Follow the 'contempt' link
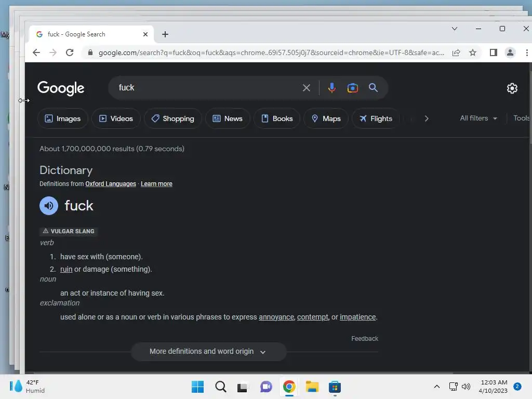 [312, 317]
